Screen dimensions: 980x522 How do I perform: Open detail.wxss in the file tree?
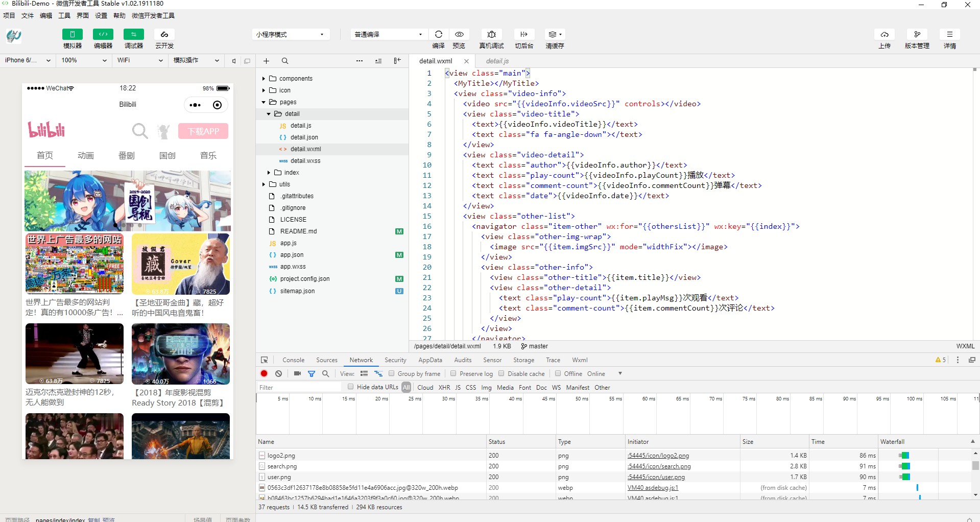point(305,161)
